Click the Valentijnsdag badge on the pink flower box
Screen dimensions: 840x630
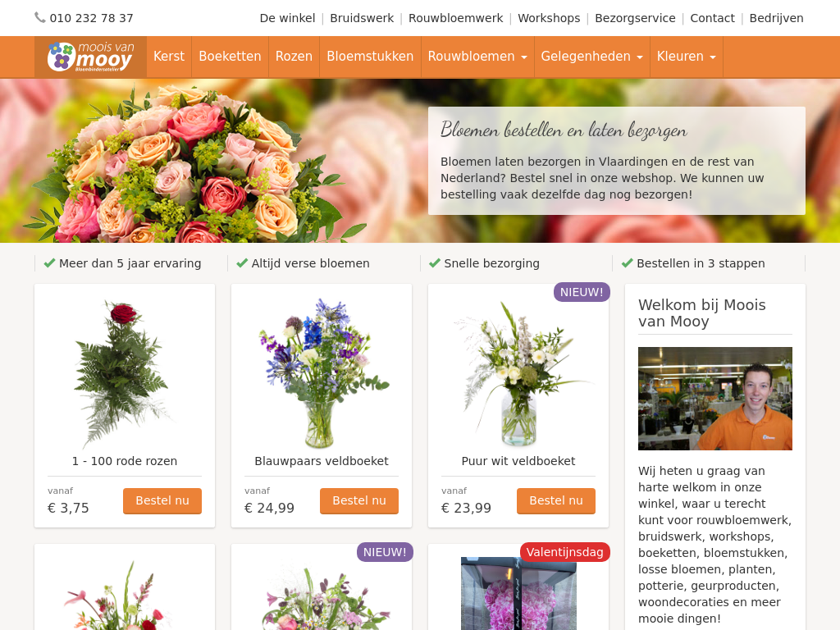[564, 552]
